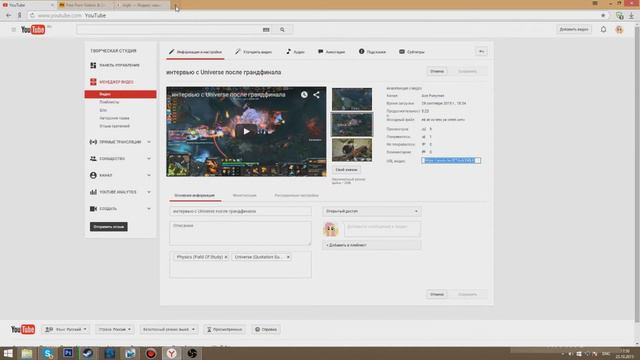Screen dimensions: 640x360
Task: Click the YouTube logo in the header
Action: tap(33, 30)
